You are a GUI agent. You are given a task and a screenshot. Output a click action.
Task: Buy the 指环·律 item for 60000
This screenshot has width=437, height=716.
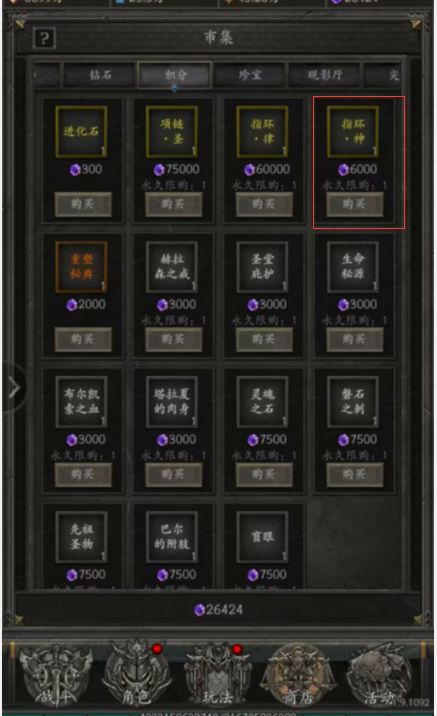pos(264,204)
